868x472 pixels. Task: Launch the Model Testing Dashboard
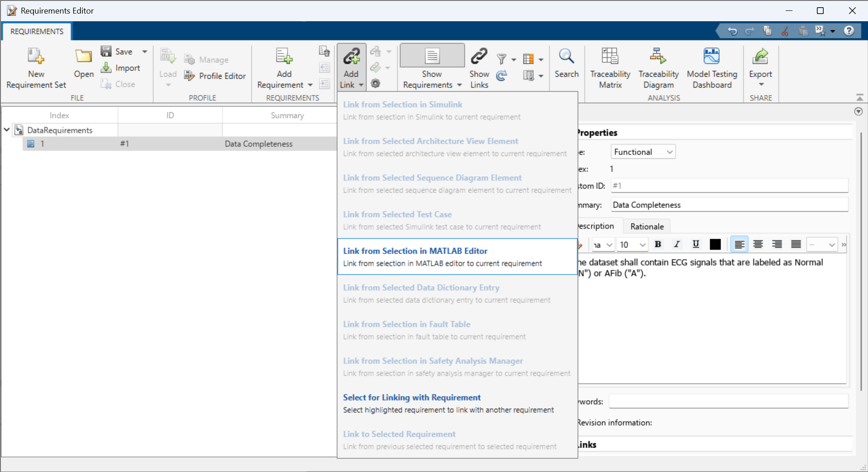pyautogui.click(x=711, y=67)
